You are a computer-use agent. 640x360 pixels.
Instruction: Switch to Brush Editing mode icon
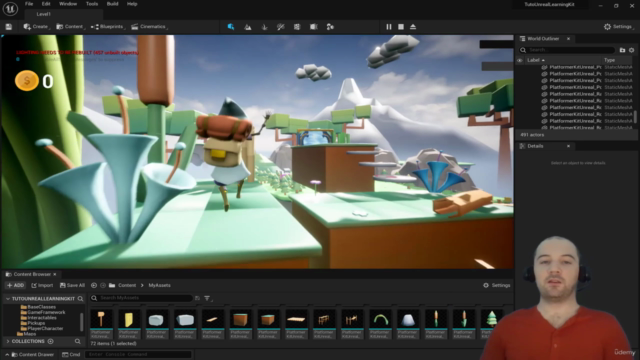click(330, 27)
